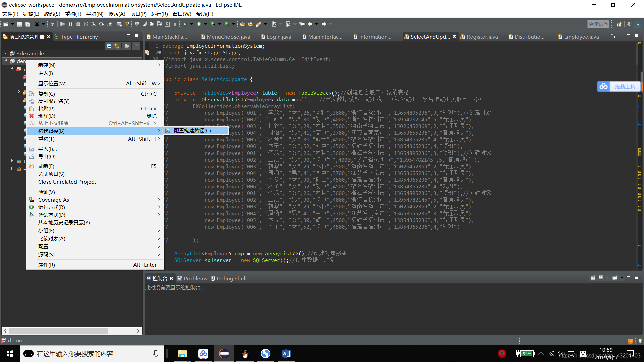This screenshot has height=362, width=644.
Task: Open the Problems tab
Action: click(x=192, y=278)
